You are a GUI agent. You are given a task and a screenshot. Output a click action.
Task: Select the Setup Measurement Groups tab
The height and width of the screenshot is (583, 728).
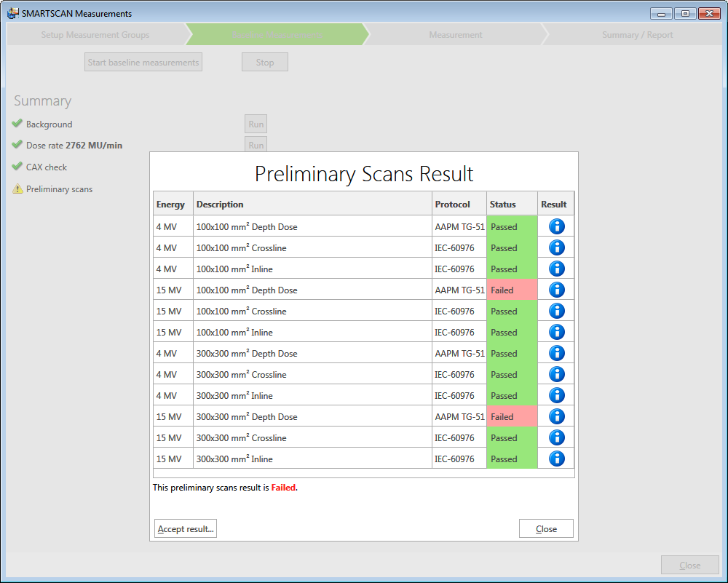click(x=95, y=34)
